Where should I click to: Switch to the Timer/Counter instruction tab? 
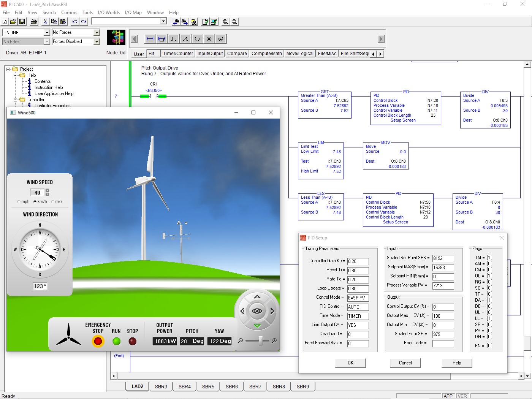pos(178,54)
